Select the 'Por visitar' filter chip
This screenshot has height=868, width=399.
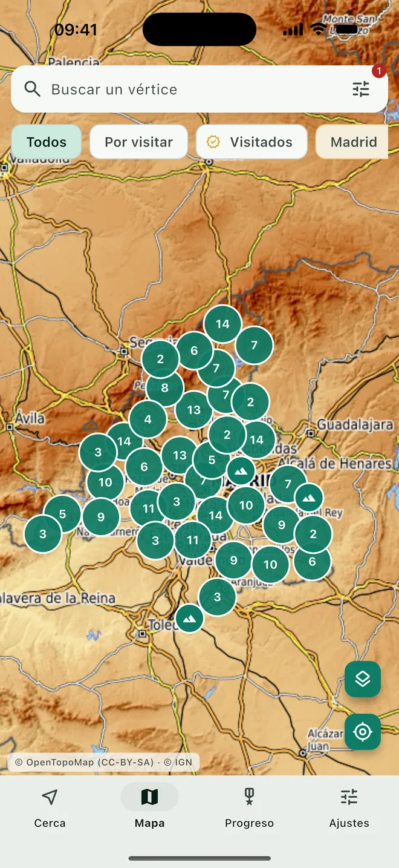coord(139,142)
